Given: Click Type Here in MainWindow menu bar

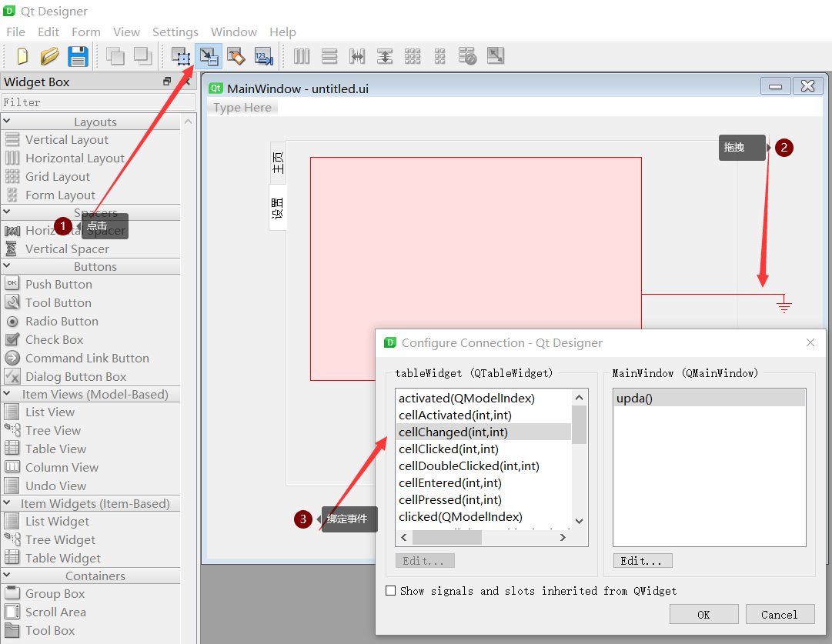Looking at the screenshot, I should (242, 108).
